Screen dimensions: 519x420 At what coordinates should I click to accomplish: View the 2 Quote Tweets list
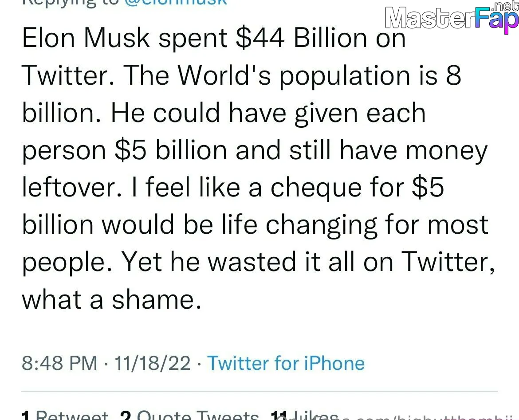[189, 416]
